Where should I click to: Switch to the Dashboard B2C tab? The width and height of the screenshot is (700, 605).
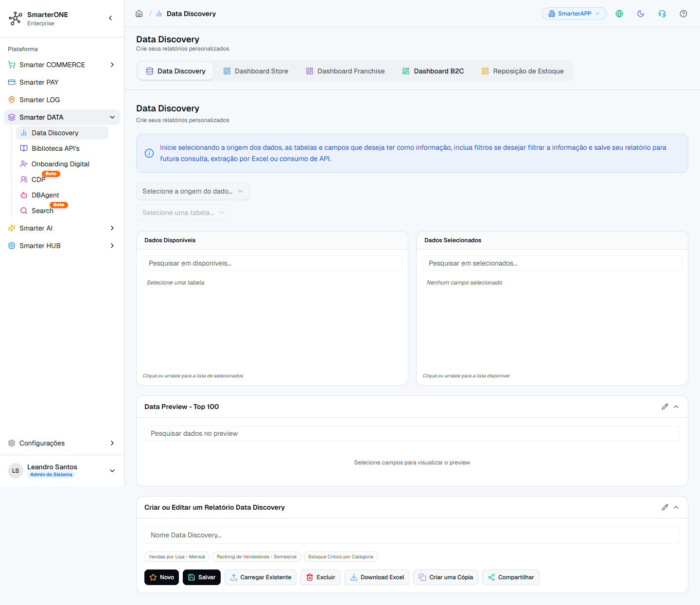point(433,71)
